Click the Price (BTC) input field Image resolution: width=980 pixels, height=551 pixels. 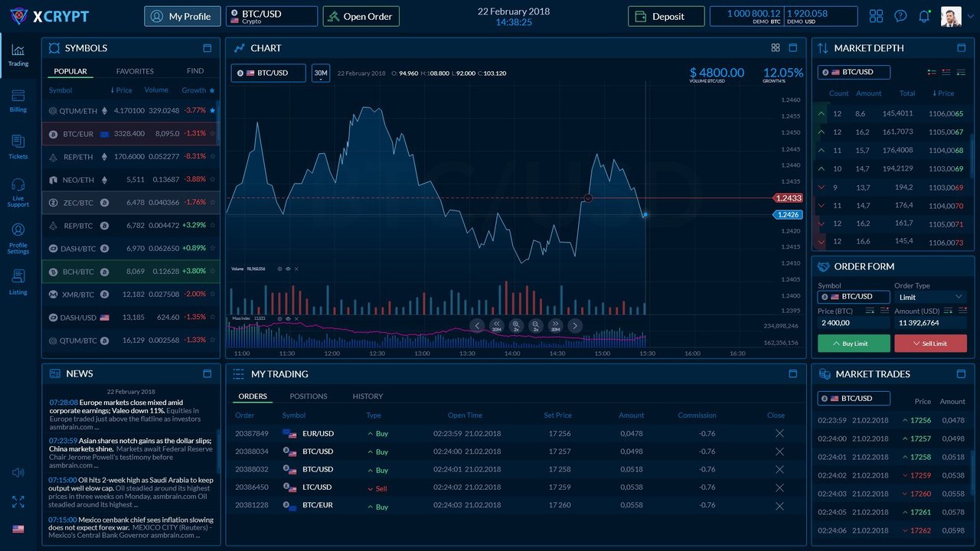point(854,323)
